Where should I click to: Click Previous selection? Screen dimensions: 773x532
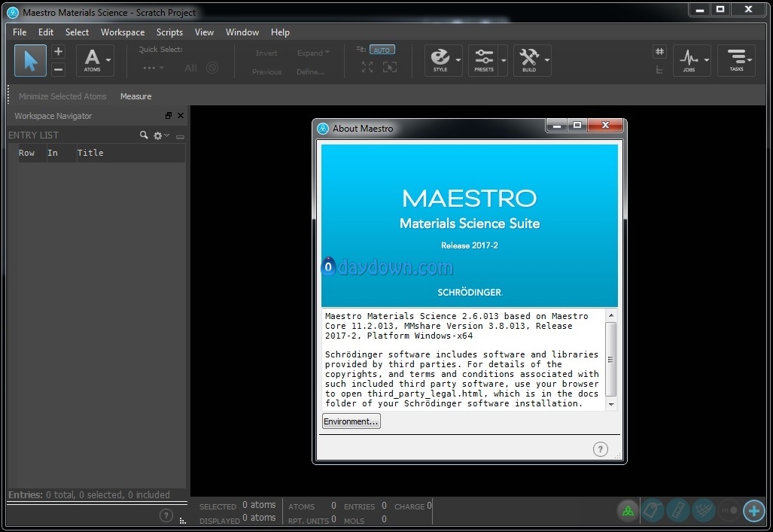266,71
